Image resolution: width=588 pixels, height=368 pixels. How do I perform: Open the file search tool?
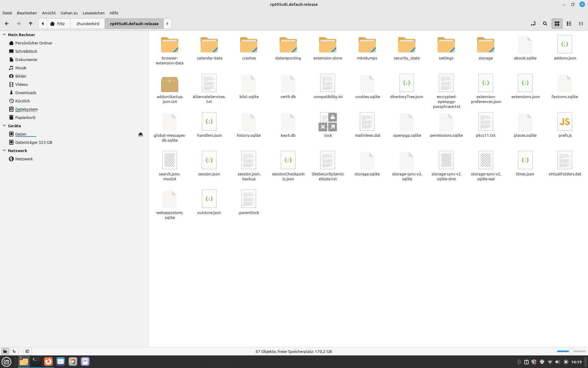[545, 24]
